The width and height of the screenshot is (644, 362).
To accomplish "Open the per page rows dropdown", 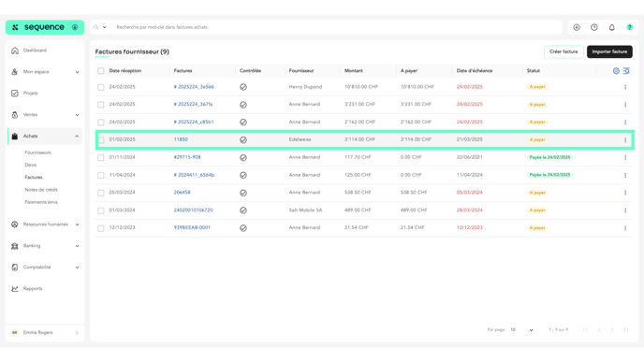I will click(x=521, y=330).
